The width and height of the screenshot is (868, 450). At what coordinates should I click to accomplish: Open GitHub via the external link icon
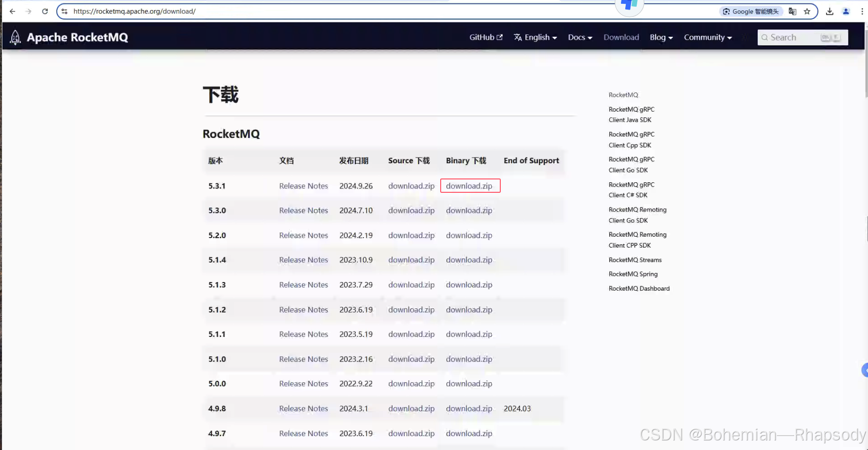tap(500, 37)
